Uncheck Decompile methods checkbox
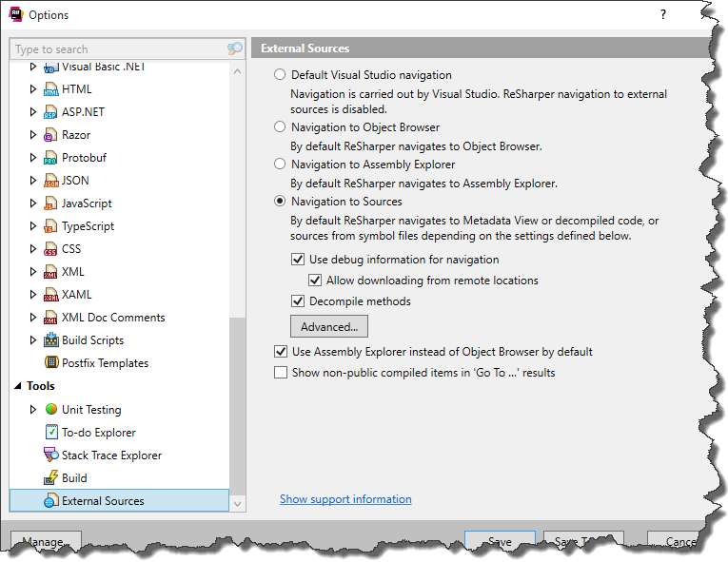 [x=298, y=300]
